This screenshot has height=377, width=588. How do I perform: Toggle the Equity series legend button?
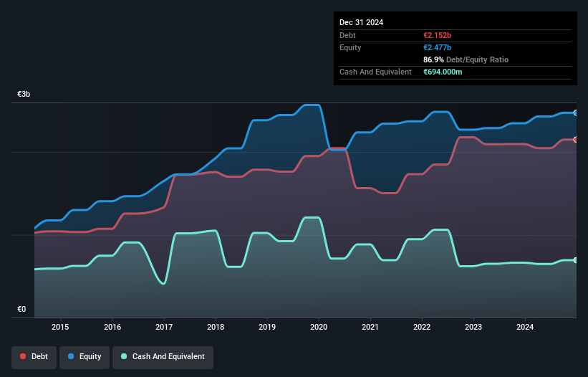pos(85,357)
